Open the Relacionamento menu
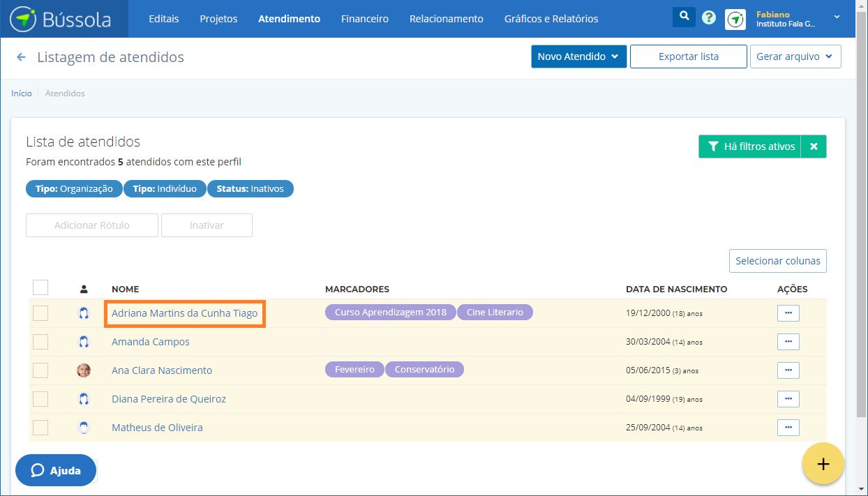868x496 pixels. pos(447,19)
